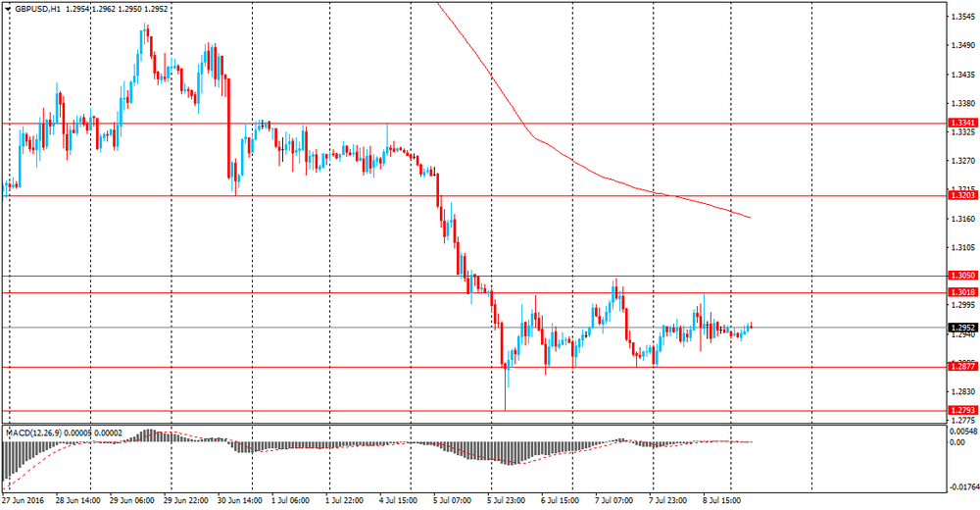Image resolution: width=980 pixels, height=510 pixels.
Task: Click the MACD(12,26,9) indicator label
Action: tap(35, 433)
